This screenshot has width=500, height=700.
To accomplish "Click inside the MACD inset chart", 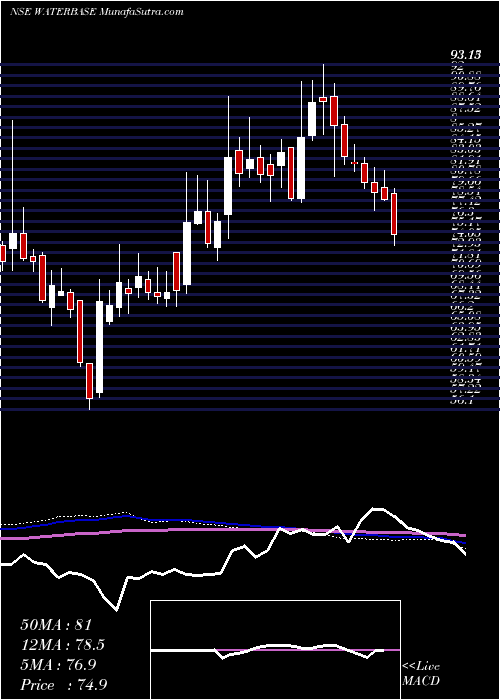I will [275, 650].
